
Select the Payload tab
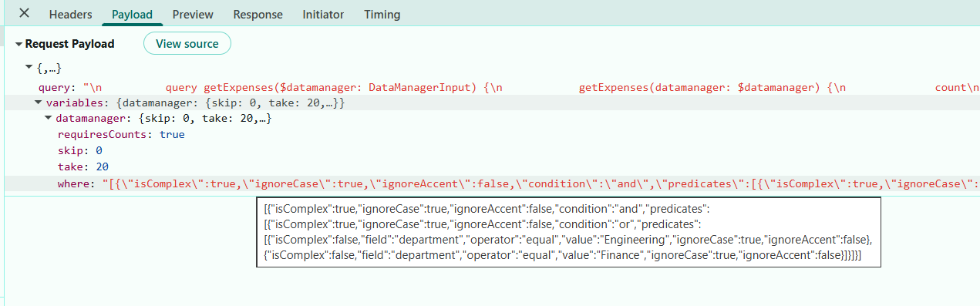(x=132, y=15)
